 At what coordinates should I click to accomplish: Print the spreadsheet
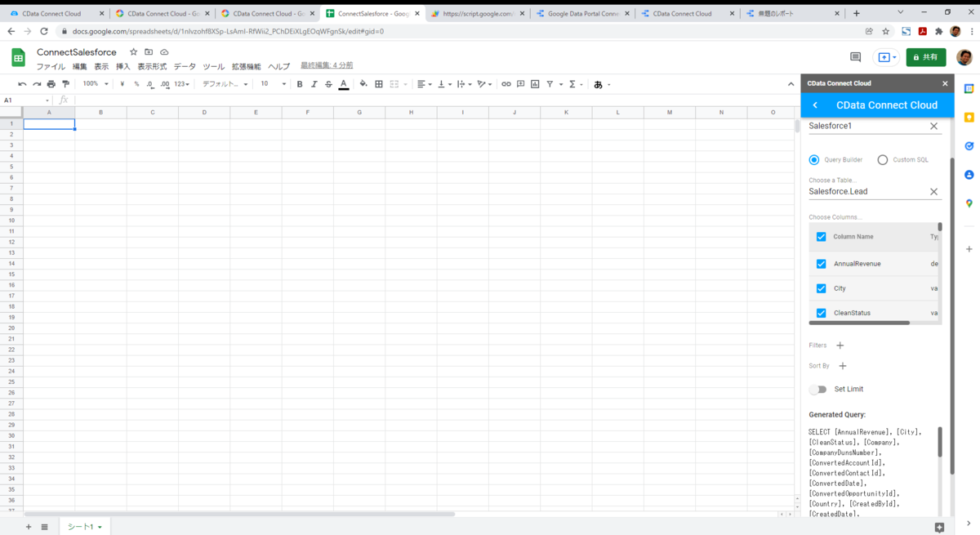pos(51,84)
